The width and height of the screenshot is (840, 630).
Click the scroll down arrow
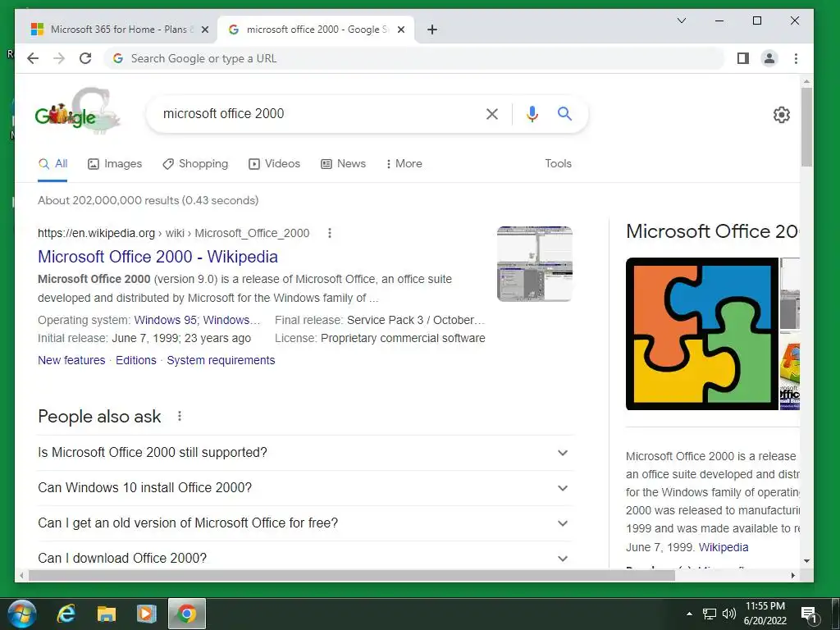pos(806,561)
